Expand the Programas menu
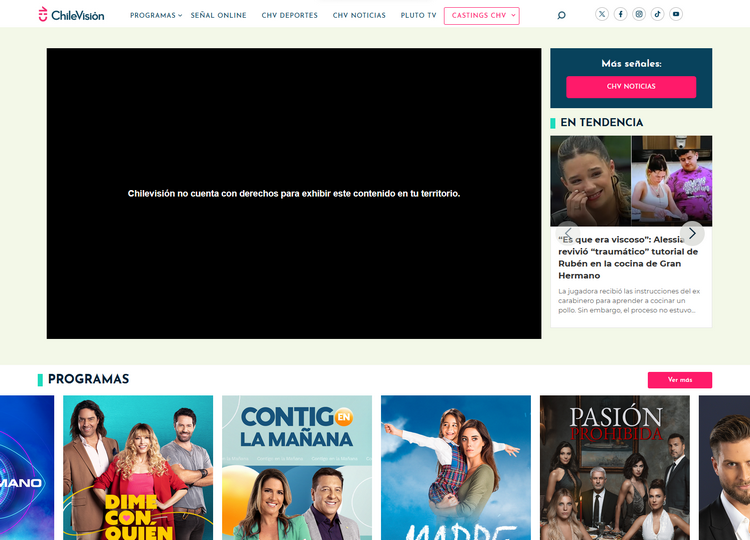The width and height of the screenshot is (750, 540). (x=156, y=15)
